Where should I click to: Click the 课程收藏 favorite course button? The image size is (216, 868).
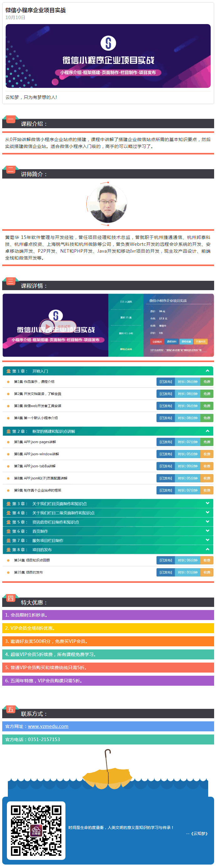(186, 341)
